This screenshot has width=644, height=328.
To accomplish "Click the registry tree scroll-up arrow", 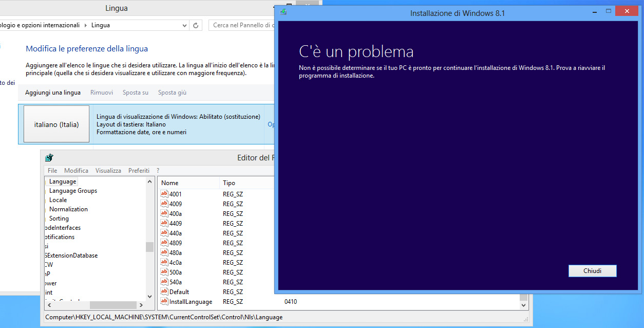I will [150, 181].
